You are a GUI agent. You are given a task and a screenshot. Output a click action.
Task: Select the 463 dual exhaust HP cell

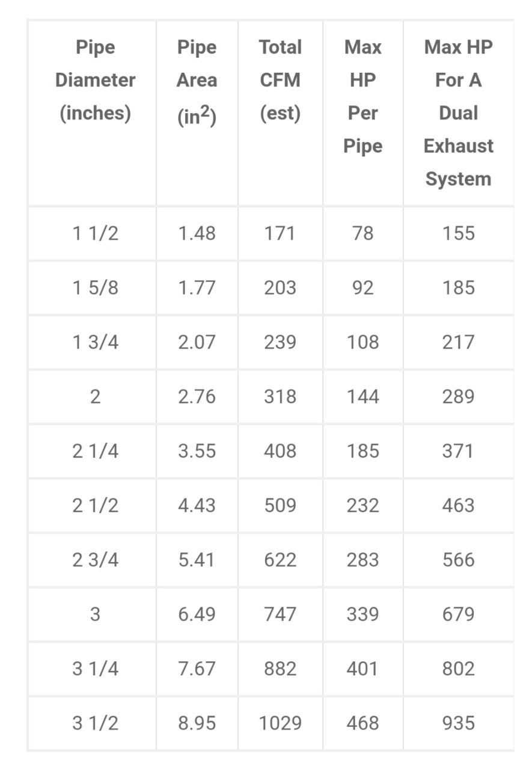459,506
